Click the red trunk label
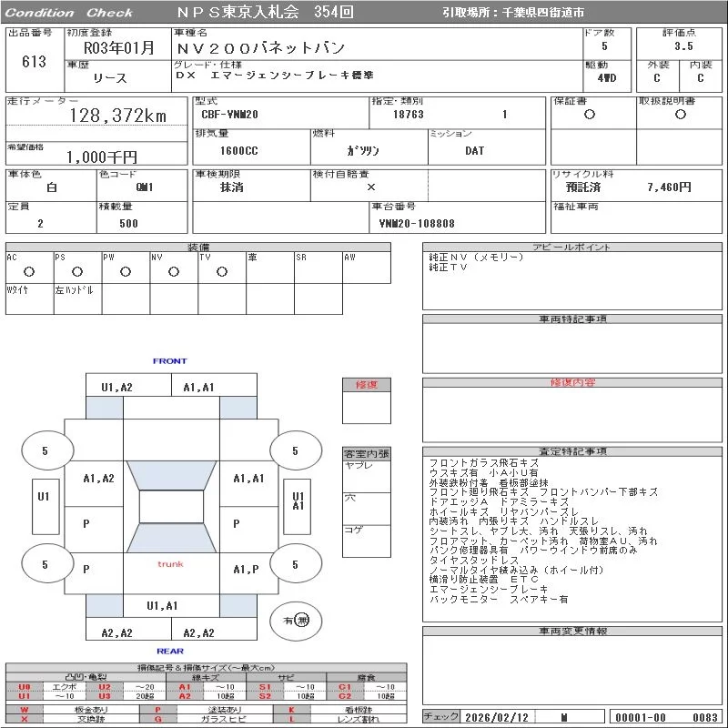This screenshot has width=728, height=728. [170, 564]
